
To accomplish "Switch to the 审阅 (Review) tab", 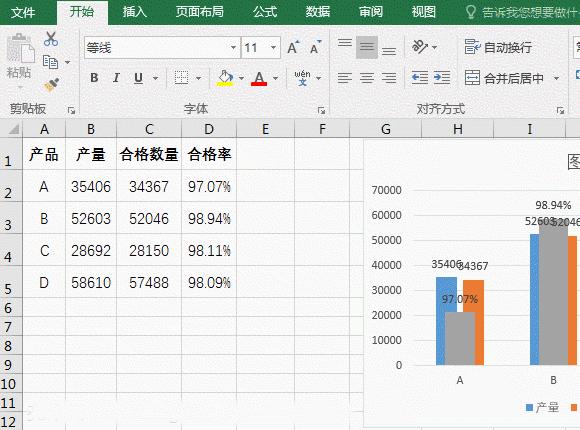I will (x=371, y=12).
